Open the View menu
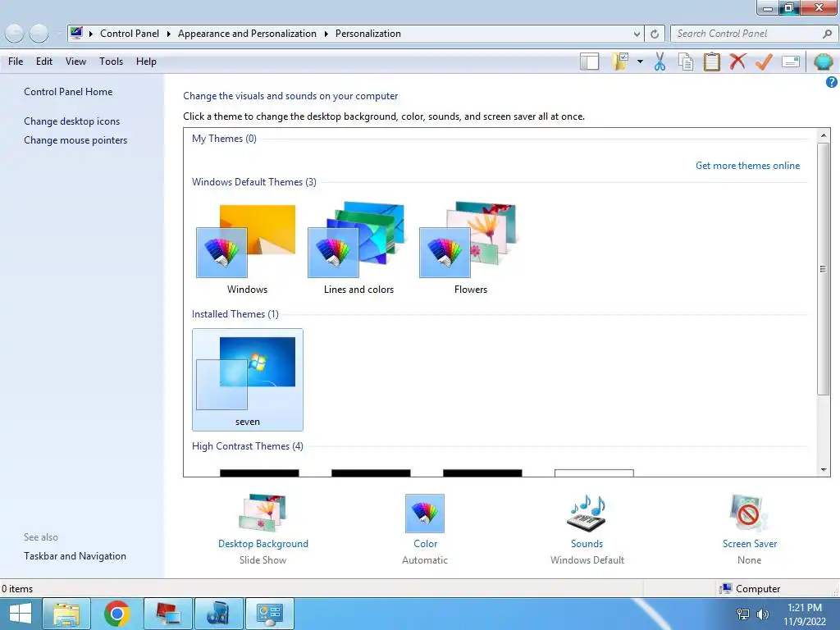Image resolution: width=840 pixels, height=630 pixels. click(75, 62)
